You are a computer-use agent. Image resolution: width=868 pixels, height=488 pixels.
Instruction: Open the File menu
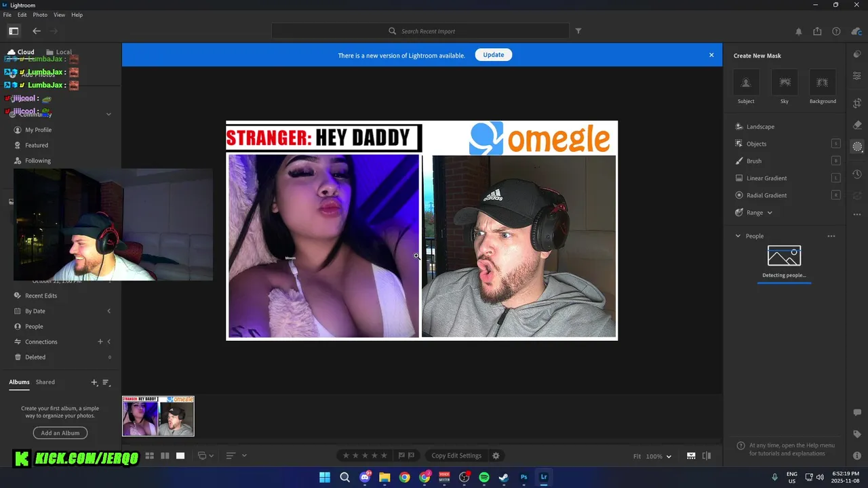[7, 15]
